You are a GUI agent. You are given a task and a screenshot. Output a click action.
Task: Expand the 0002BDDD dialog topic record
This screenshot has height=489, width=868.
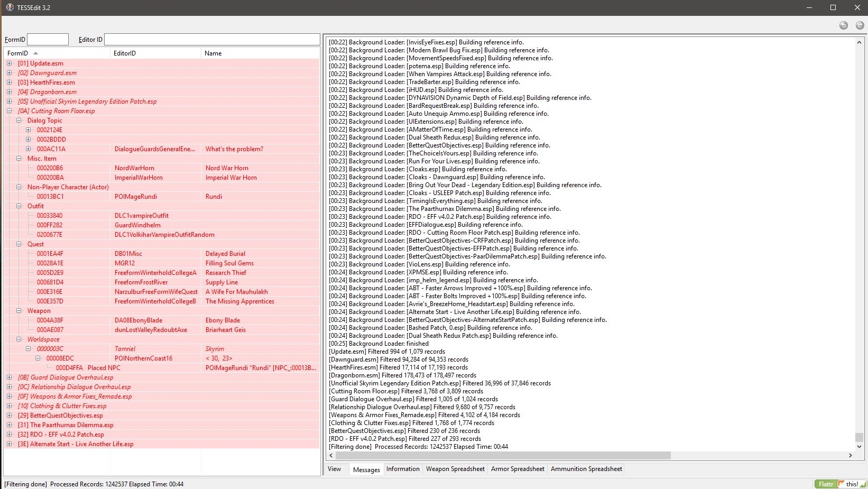pyautogui.click(x=29, y=140)
